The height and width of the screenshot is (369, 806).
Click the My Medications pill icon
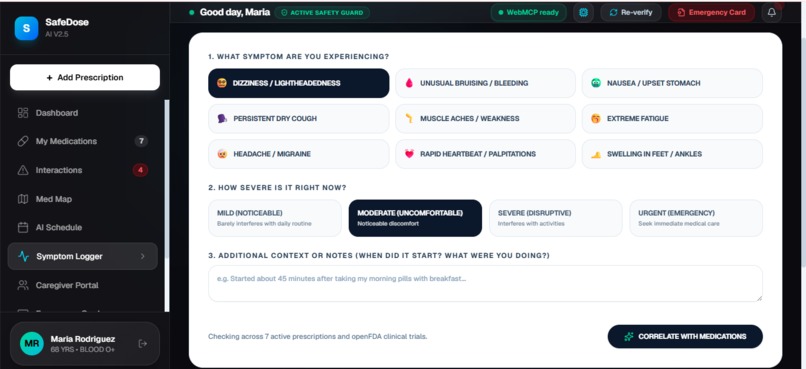[23, 141]
